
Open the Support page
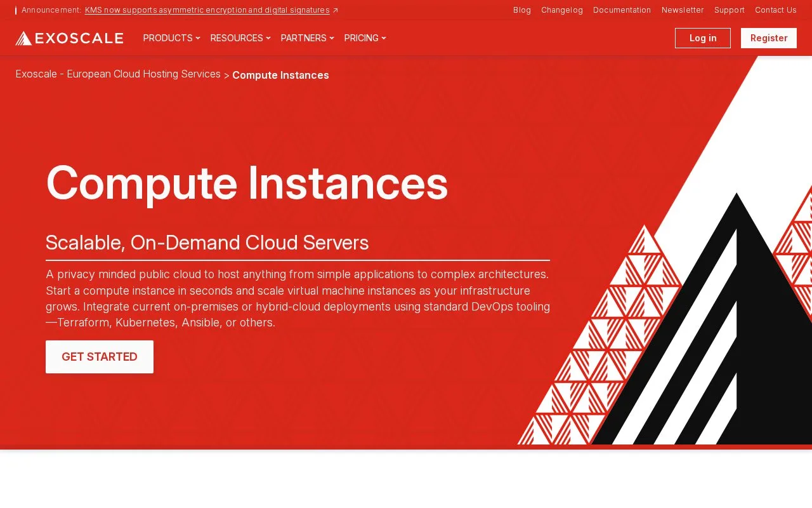(730, 10)
